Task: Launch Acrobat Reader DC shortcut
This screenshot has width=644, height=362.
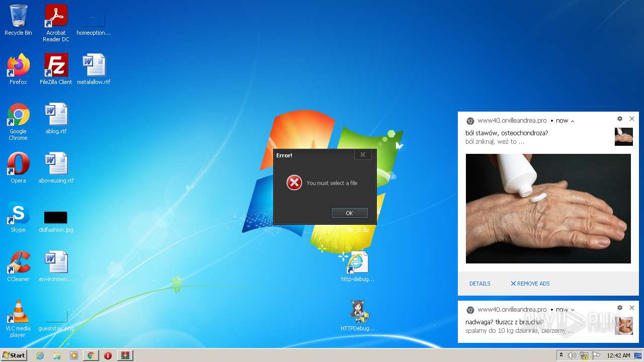Action: [56, 23]
